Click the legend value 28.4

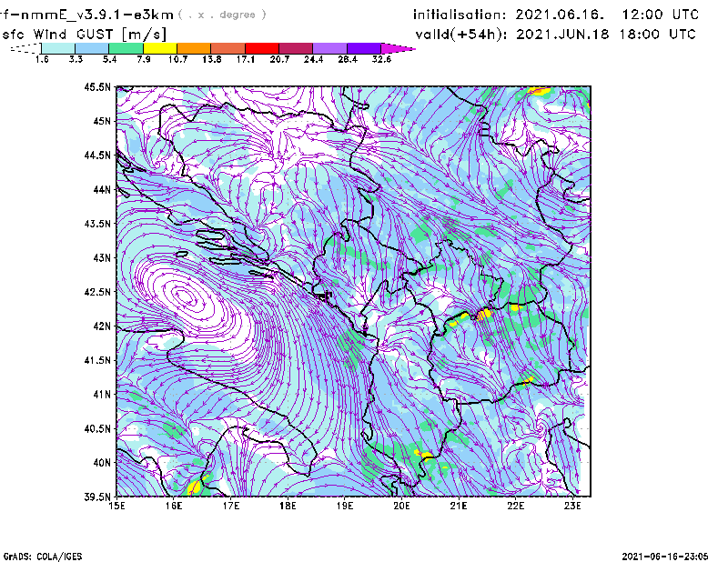pyautogui.click(x=348, y=59)
